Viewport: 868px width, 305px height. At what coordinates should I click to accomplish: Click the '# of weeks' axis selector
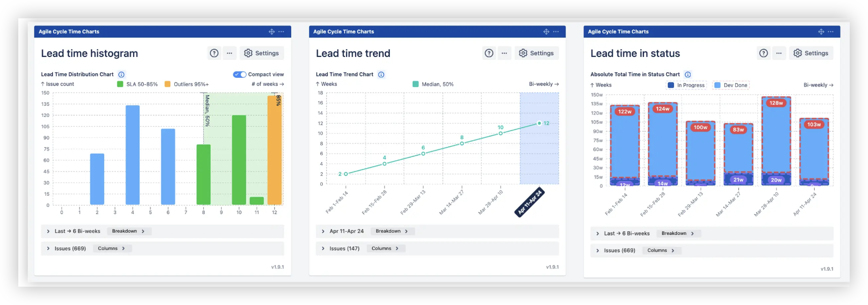tap(268, 84)
